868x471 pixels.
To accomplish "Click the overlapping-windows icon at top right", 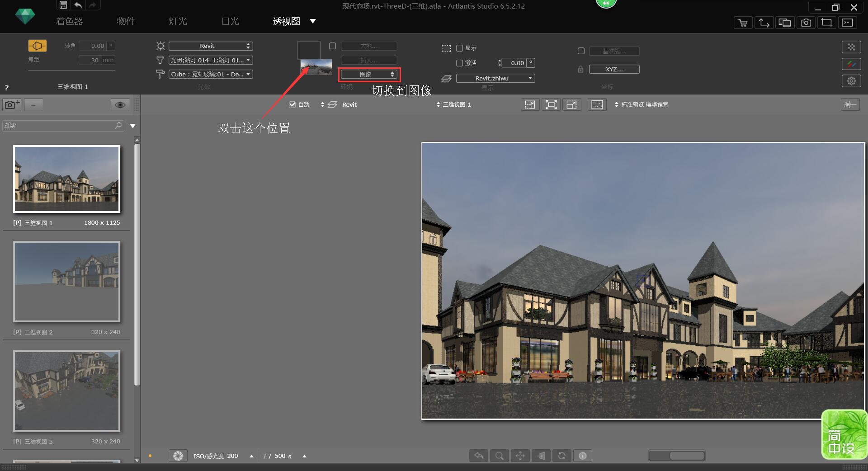I will (x=785, y=23).
